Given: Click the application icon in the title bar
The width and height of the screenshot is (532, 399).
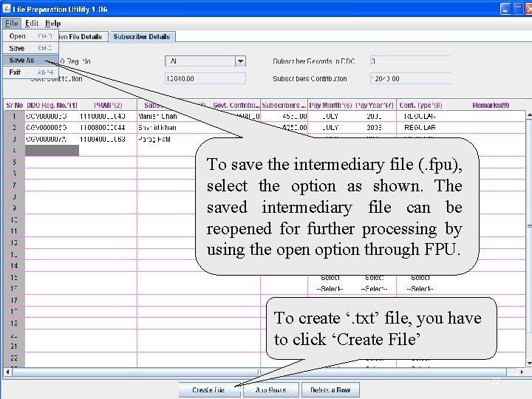Looking at the screenshot, I should click(x=6, y=8).
